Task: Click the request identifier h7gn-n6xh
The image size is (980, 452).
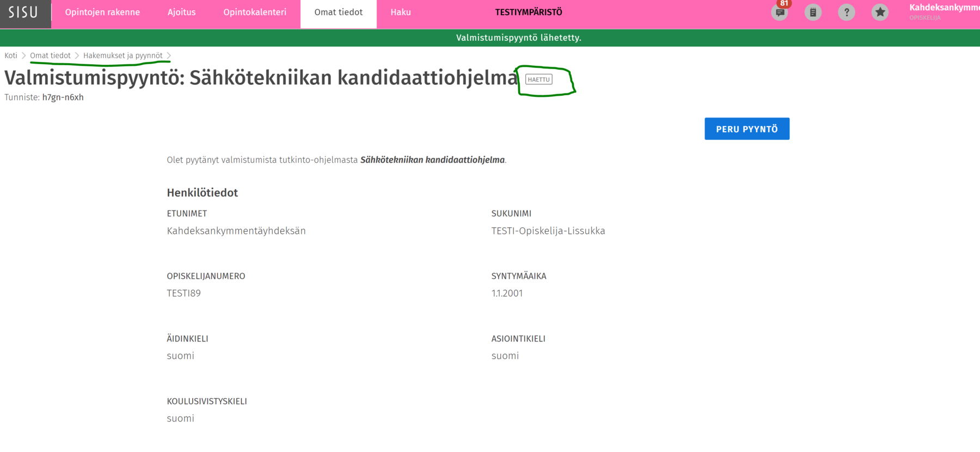Action: pos(63,97)
